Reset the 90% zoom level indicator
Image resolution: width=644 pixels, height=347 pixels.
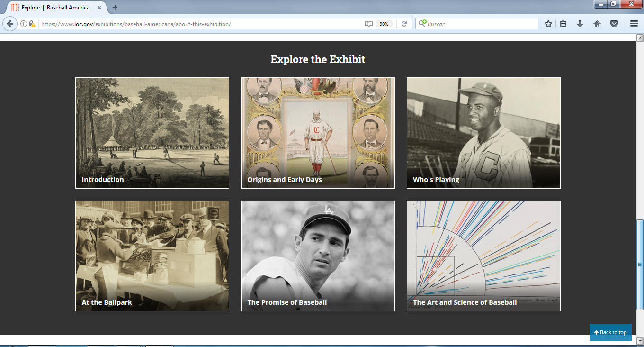[384, 24]
